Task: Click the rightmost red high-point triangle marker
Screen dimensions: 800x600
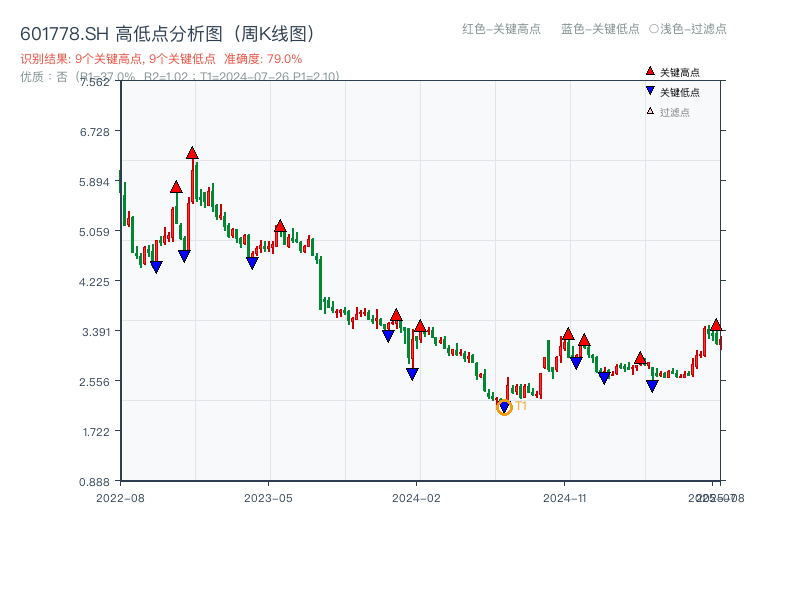Action: (x=716, y=324)
